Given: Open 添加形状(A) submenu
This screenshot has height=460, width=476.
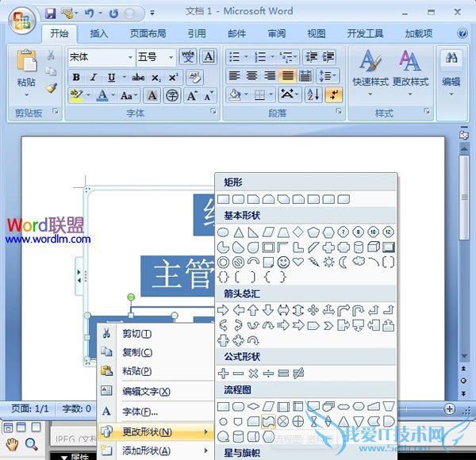Looking at the screenshot, I should coord(155,450).
